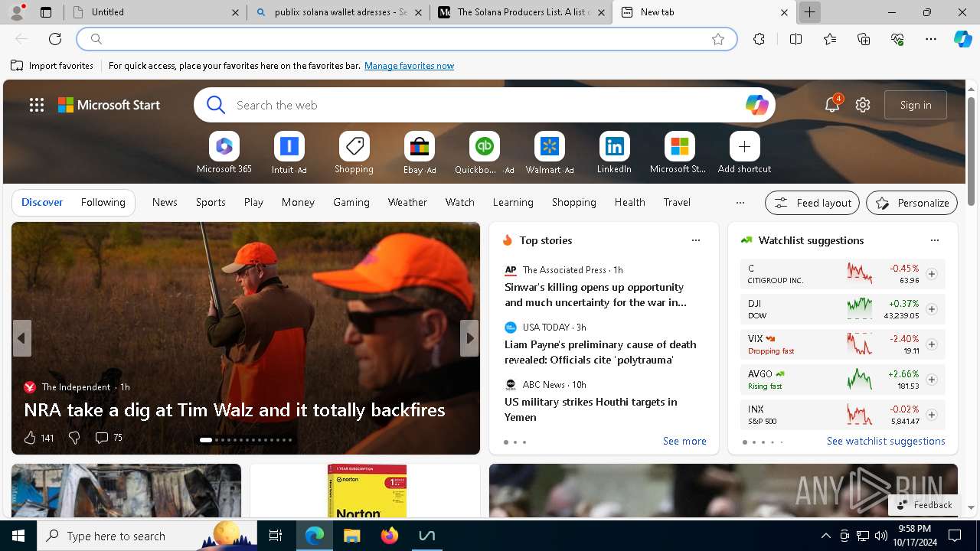Select the Weather category

[407, 202]
